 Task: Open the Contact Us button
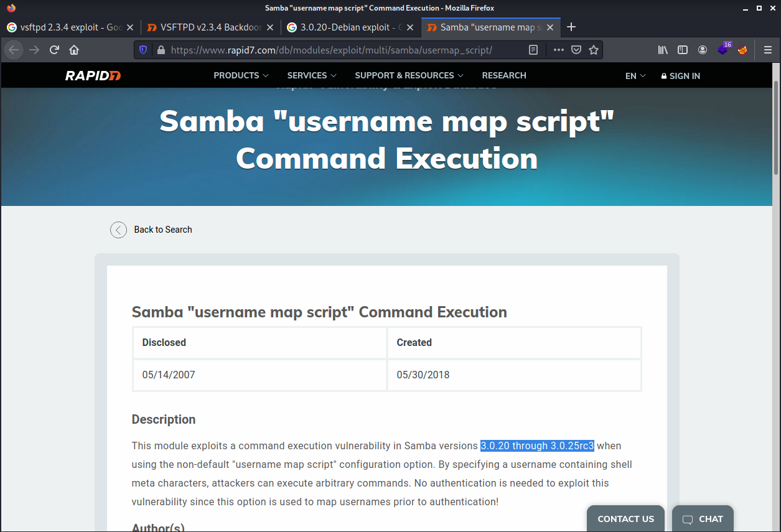pos(625,519)
